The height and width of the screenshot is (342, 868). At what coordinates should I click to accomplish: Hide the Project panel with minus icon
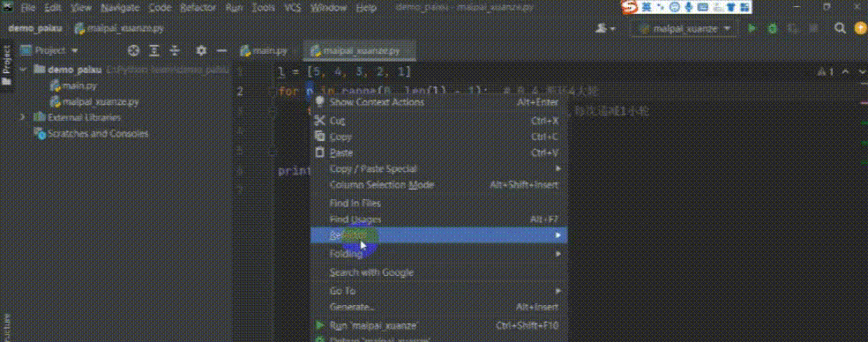[221, 50]
